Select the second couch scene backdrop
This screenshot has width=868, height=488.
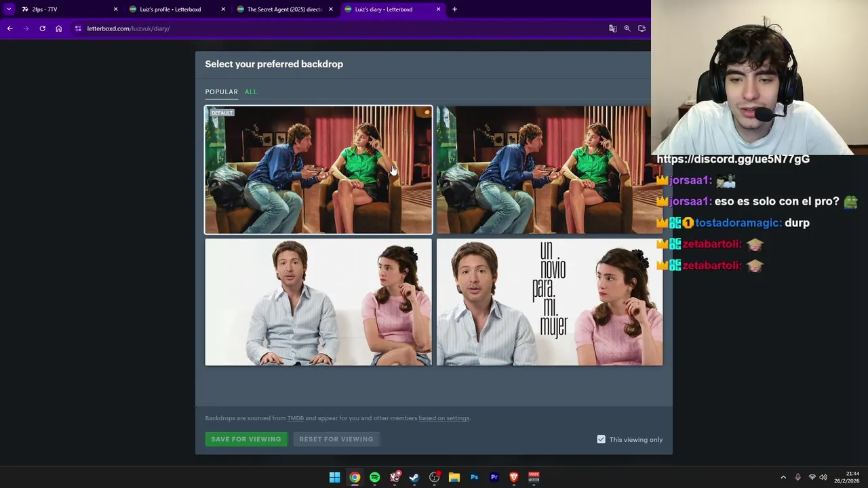549,169
